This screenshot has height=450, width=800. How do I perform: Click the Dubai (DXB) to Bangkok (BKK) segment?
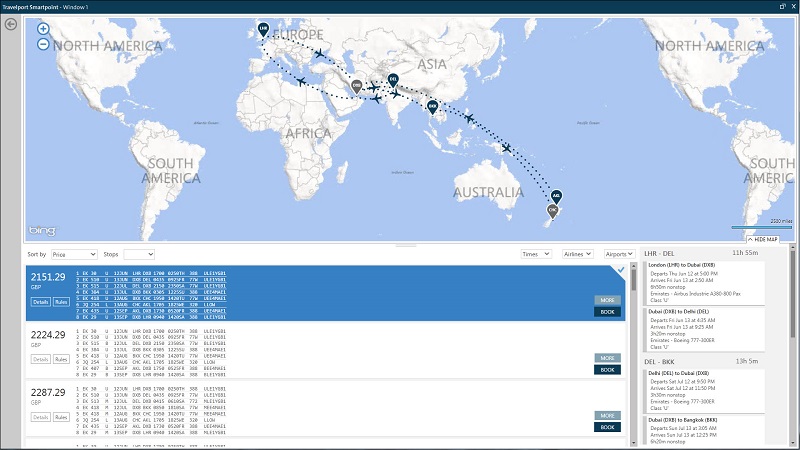(x=704, y=431)
